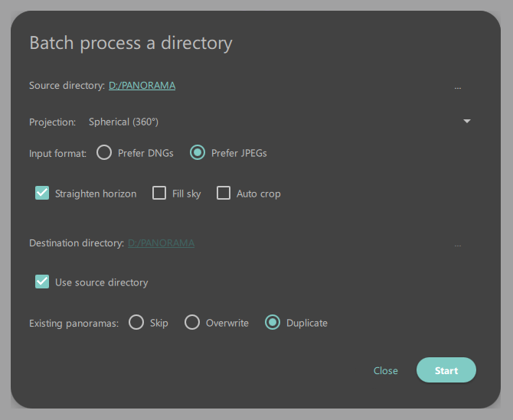
Task: Open the Projection dropdown arrow
Action: [467, 122]
